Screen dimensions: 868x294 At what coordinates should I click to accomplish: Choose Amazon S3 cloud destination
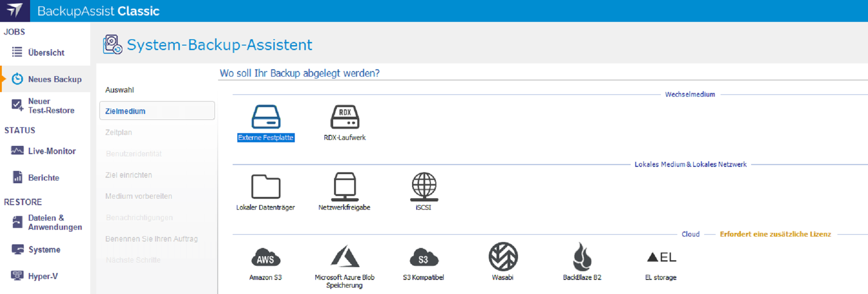pos(266,258)
